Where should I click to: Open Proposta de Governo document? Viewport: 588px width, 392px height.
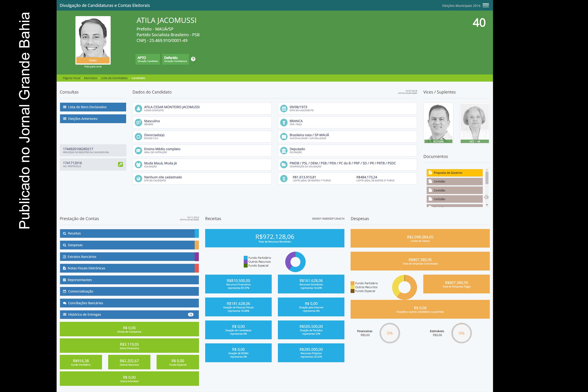pyautogui.click(x=454, y=173)
